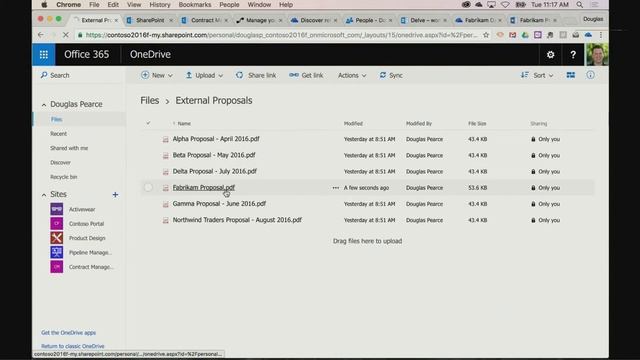
Task: Click the PDF icon of Northwind Traders Proposal
Action: (165, 220)
